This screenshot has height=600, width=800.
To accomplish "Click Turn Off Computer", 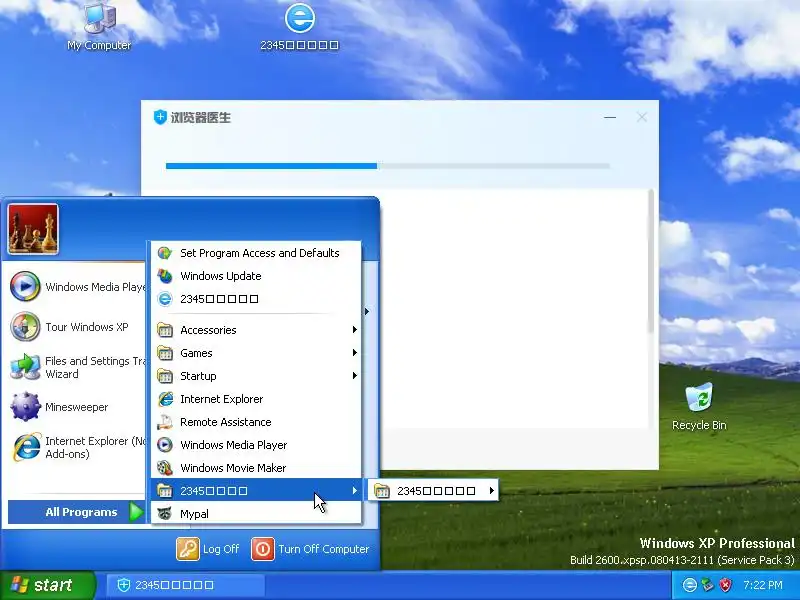I will coord(311,549).
